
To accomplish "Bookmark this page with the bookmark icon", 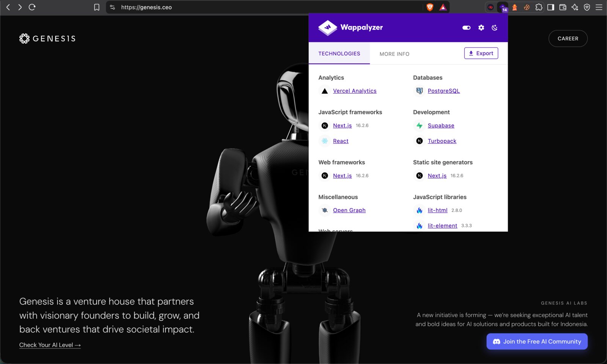I will point(97,7).
